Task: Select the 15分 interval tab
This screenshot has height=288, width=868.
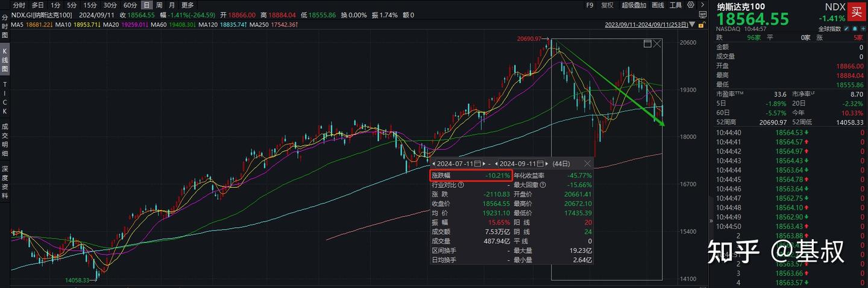Action: point(90,5)
